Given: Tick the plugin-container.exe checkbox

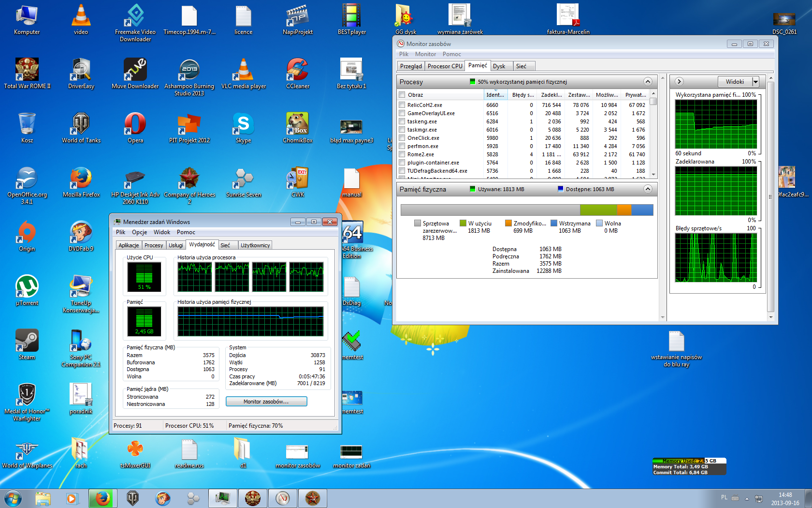Looking at the screenshot, I should pyautogui.click(x=402, y=163).
